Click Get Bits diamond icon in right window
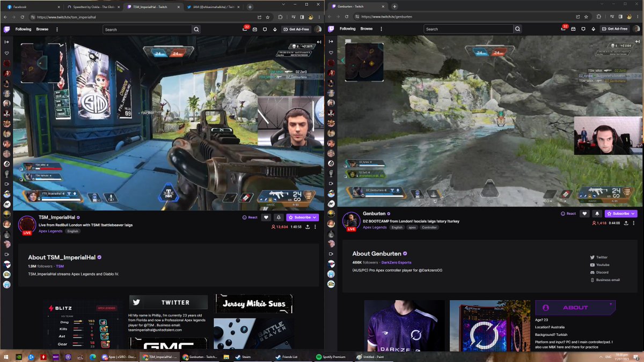644x362 pixels. point(594,28)
